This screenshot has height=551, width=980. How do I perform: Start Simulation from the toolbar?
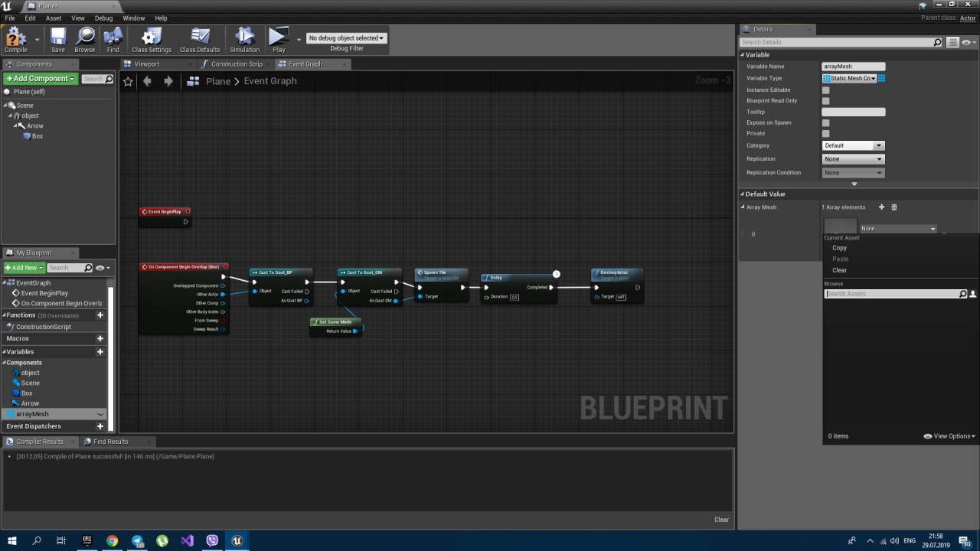[x=245, y=39]
